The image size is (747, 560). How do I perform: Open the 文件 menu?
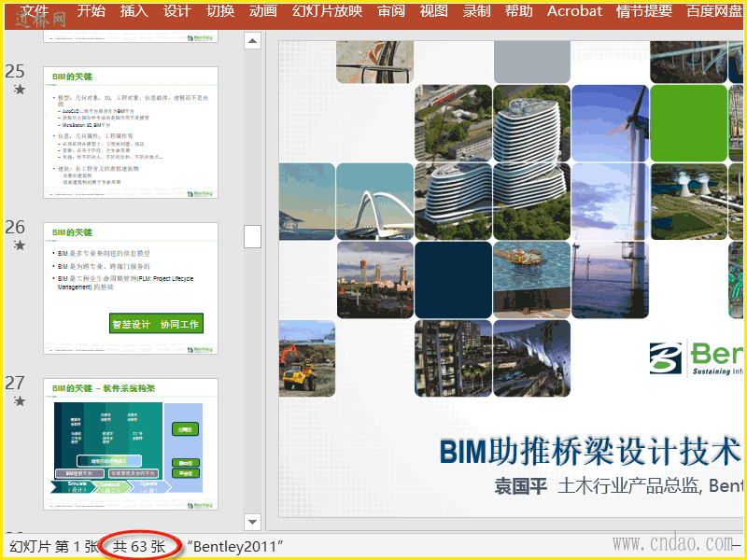click(x=35, y=10)
